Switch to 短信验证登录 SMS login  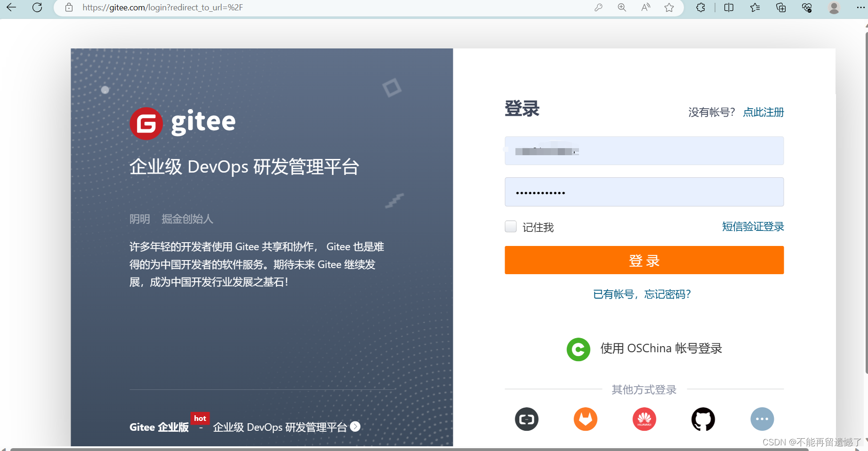tap(753, 227)
